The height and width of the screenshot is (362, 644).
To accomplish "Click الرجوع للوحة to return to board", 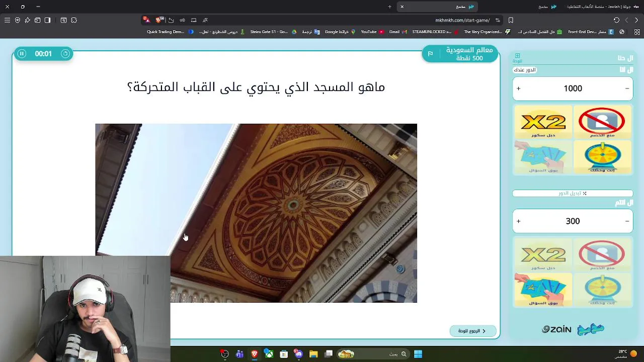I will click(x=472, y=331).
